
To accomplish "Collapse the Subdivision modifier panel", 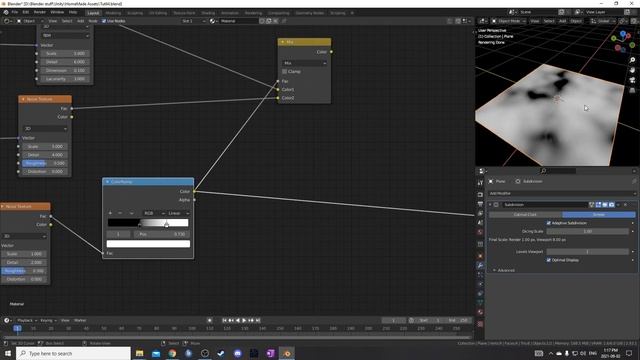I will click(x=490, y=204).
